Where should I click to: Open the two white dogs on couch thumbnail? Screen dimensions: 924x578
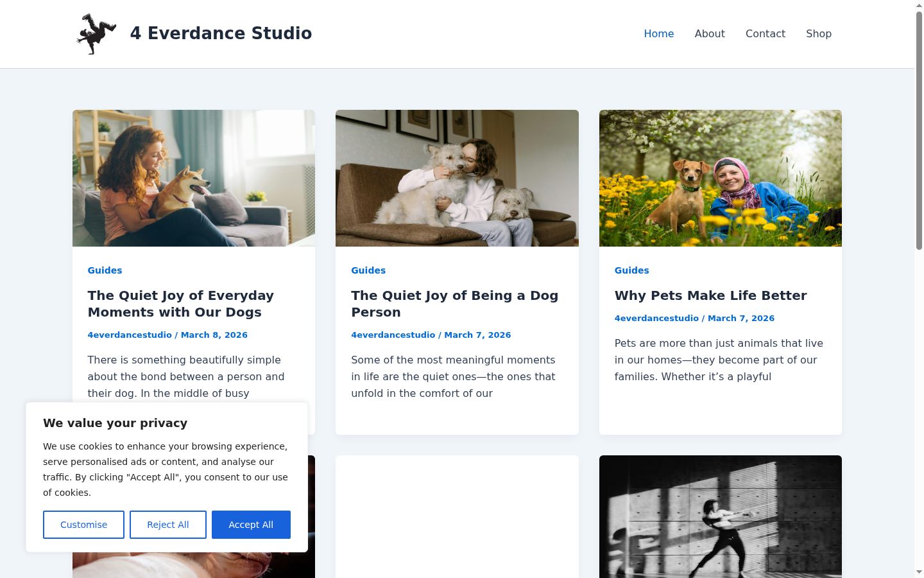[x=457, y=178]
